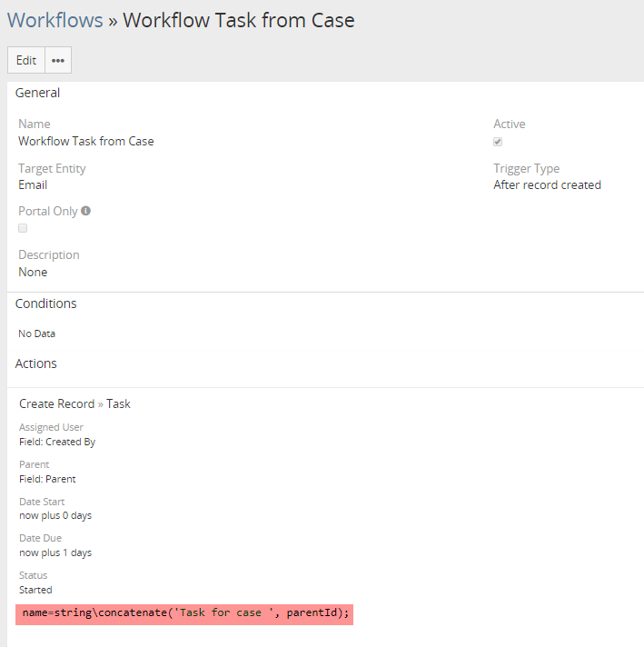Click the General panel heading

37,93
